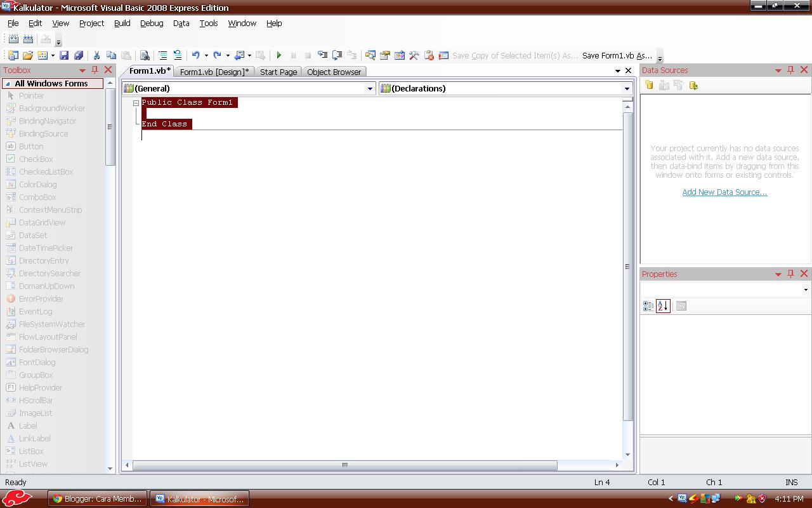Click the Copy toolbar icon
Viewport: 812px width, 508px height.
coord(111,55)
